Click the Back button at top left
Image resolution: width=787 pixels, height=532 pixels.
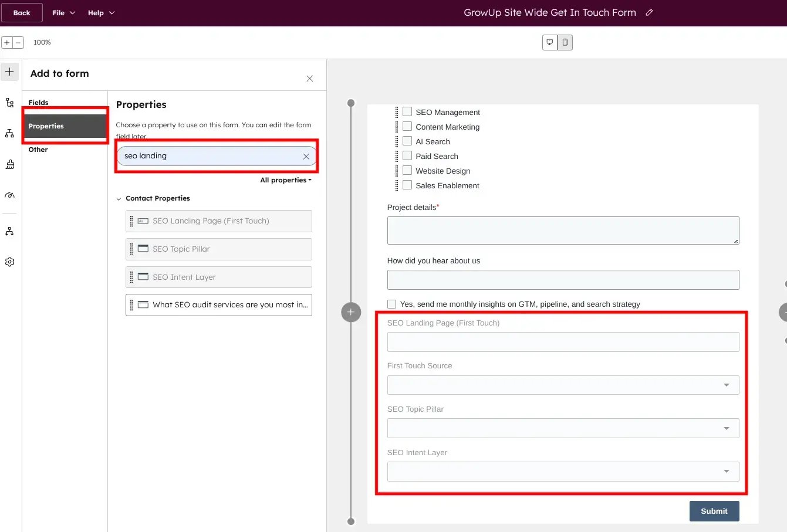pos(22,12)
